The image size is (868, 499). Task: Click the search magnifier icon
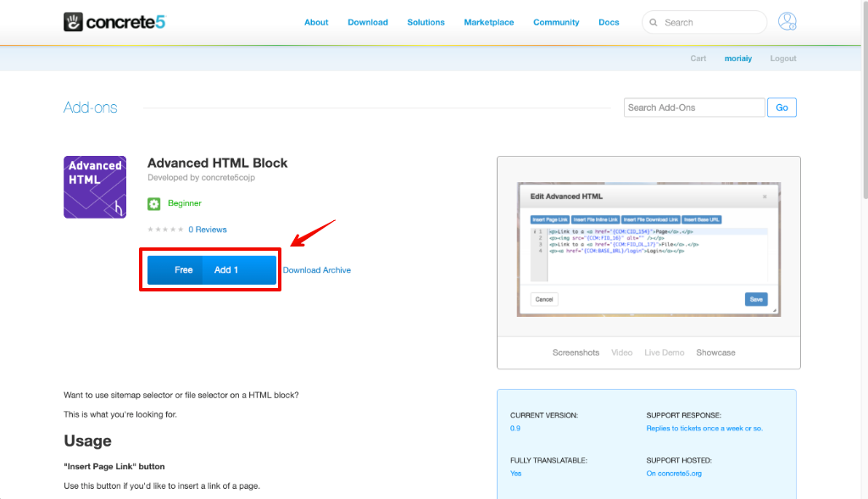coord(654,23)
